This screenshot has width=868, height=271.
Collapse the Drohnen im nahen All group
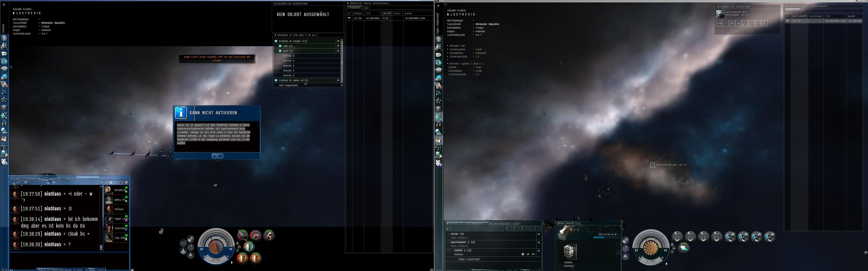pyautogui.click(x=338, y=80)
